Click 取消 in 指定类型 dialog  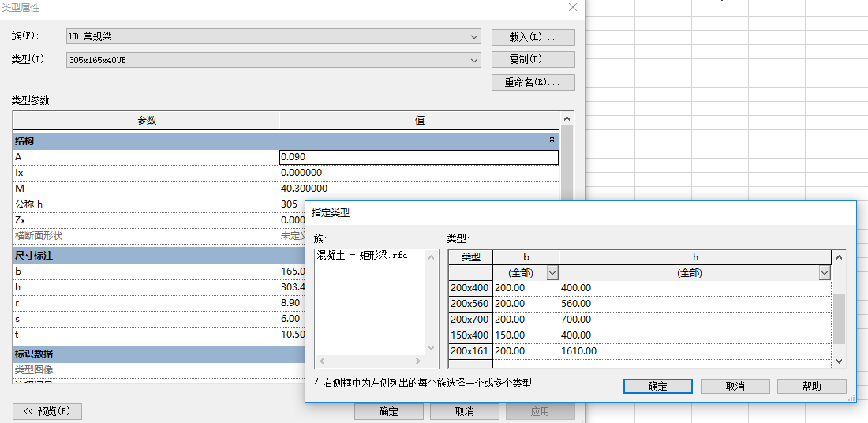(735, 387)
